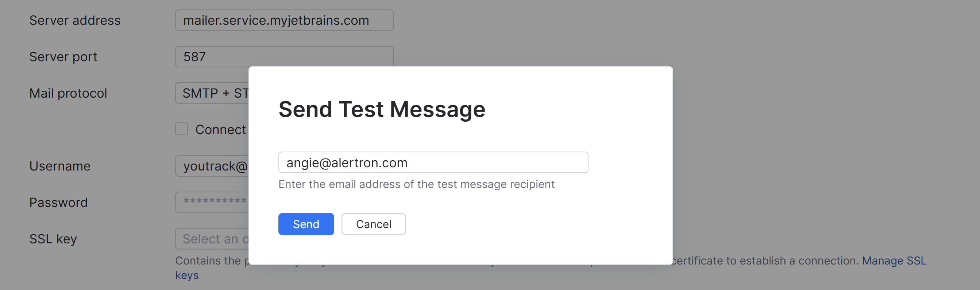Click the Connect checkbox label text
The image size is (980, 290).
pyautogui.click(x=221, y=130)
